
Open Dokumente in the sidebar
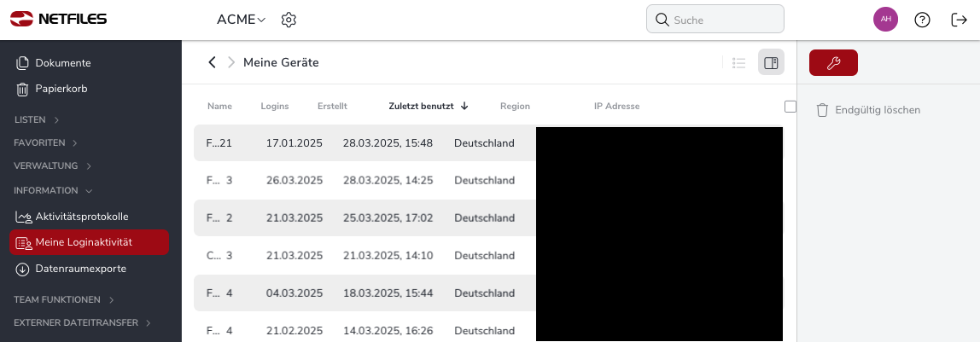pyautogui.click(x=62, y=62)
